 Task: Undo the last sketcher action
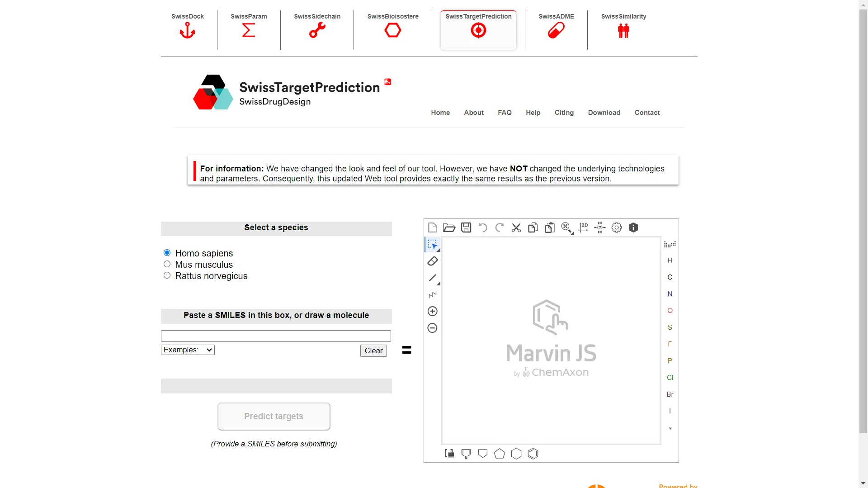point(482,227)
